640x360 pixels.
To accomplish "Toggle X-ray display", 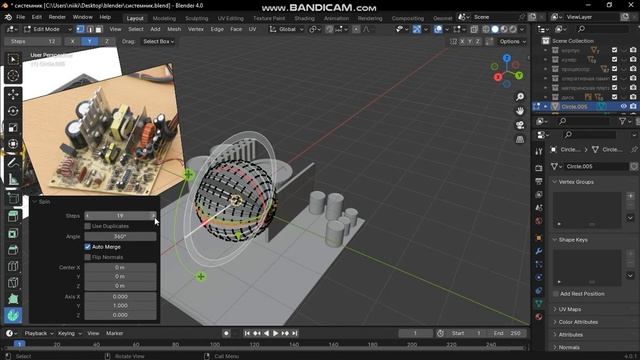I will click(474, 29).
